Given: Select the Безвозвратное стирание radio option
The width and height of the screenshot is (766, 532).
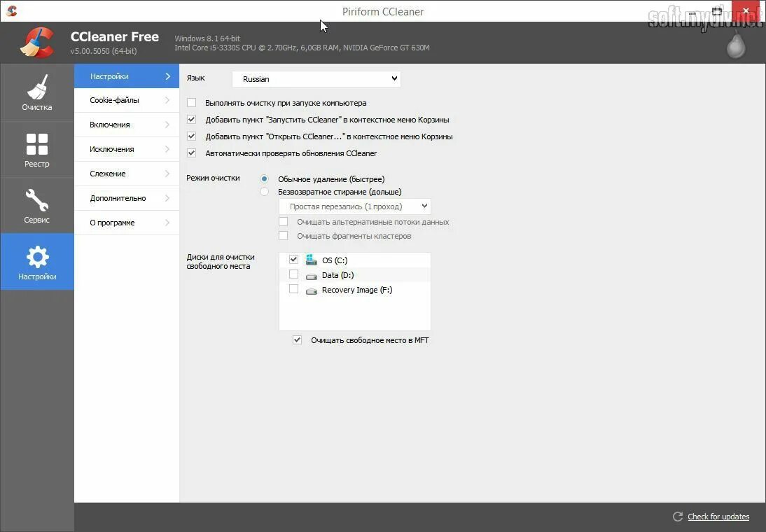Looking at the screenshot, I should tap(264, 192).
